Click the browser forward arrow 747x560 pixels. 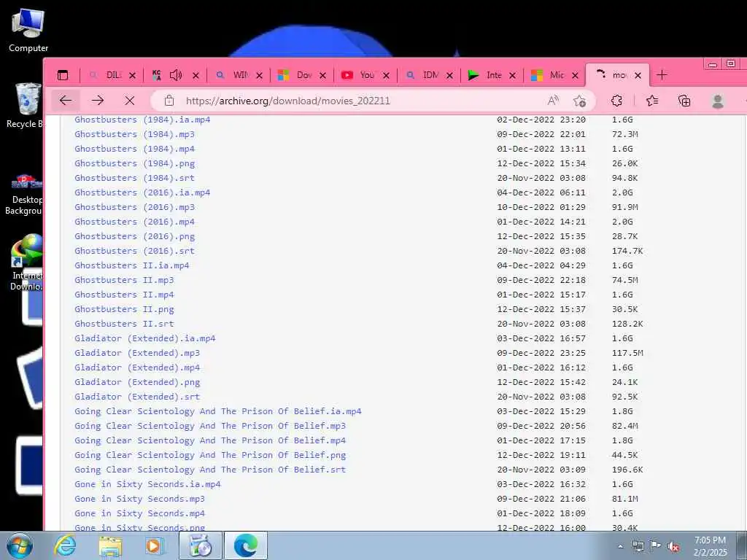coord(98,101)
